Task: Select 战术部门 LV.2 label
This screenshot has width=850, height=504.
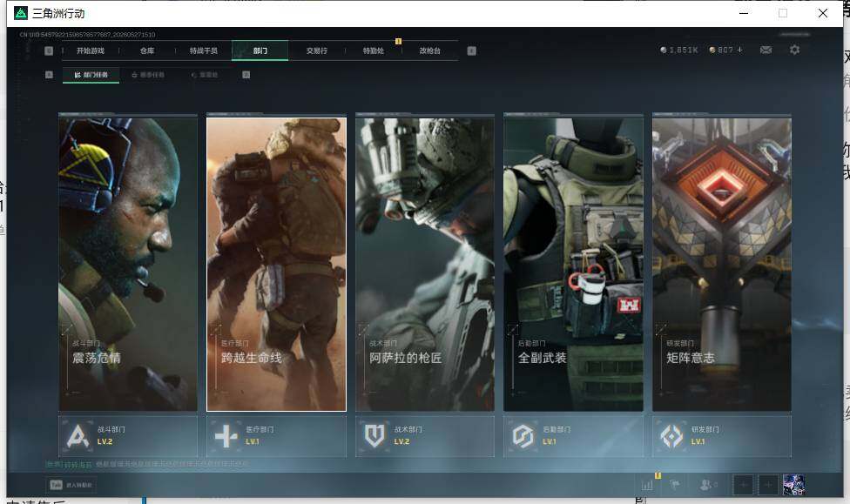Action: coord(408,436)
